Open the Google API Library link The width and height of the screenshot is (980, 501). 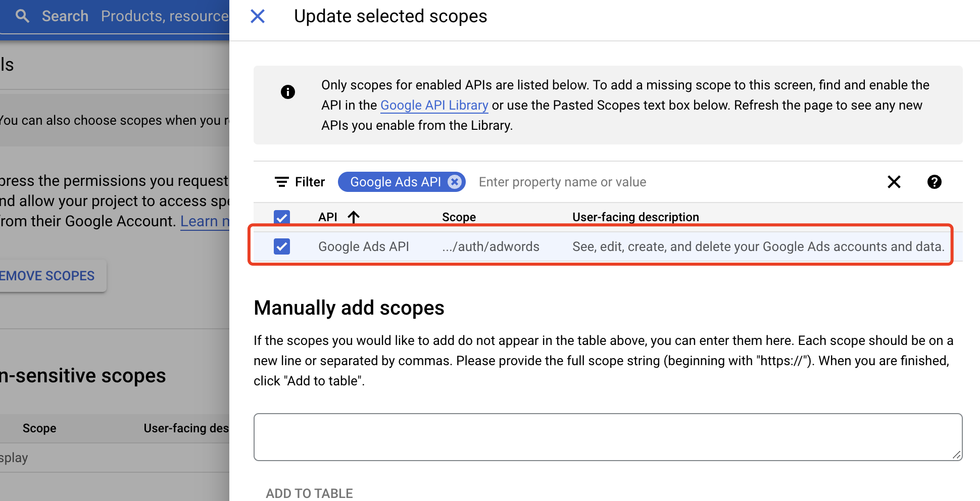[434, 105]
